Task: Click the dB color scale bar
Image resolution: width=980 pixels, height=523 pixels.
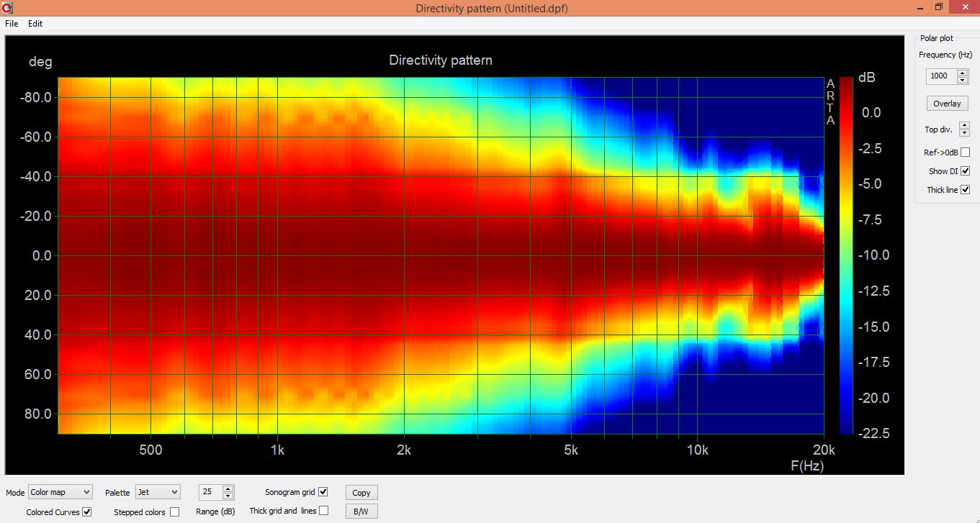Action: (x=845, y=255)
